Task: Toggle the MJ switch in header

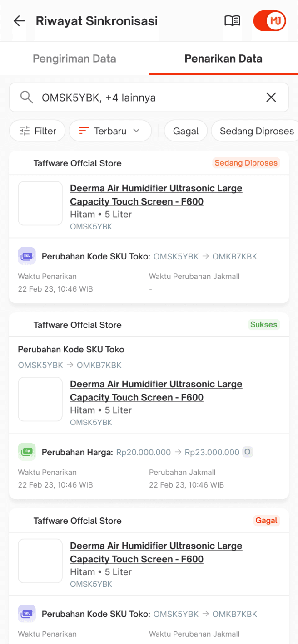Action: tap(269, 21)
